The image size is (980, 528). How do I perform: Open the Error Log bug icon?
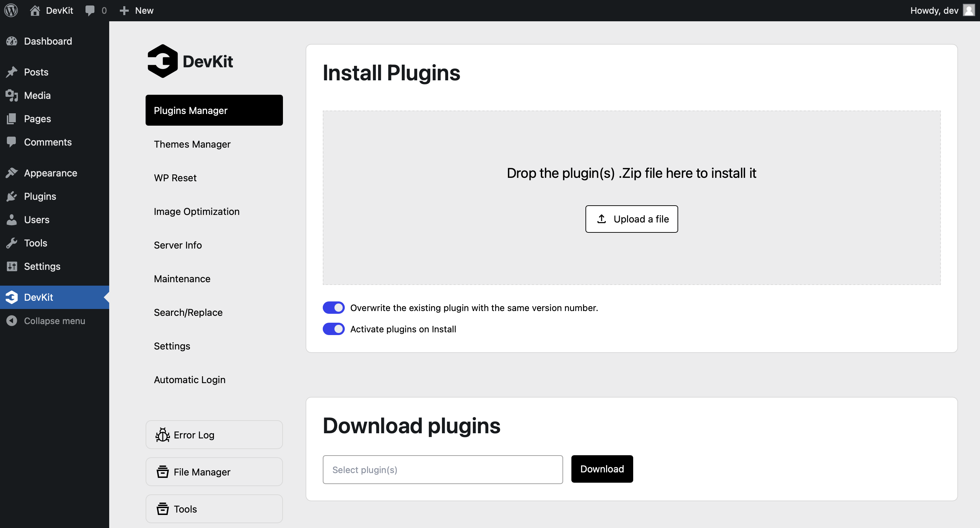[x=162, y=435]
